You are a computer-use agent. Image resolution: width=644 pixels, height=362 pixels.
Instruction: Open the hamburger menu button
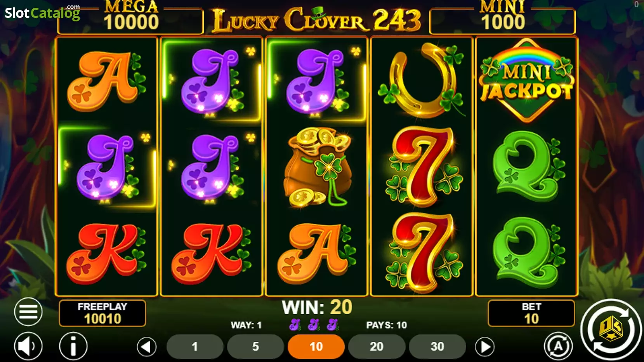(x=28, y=312)
